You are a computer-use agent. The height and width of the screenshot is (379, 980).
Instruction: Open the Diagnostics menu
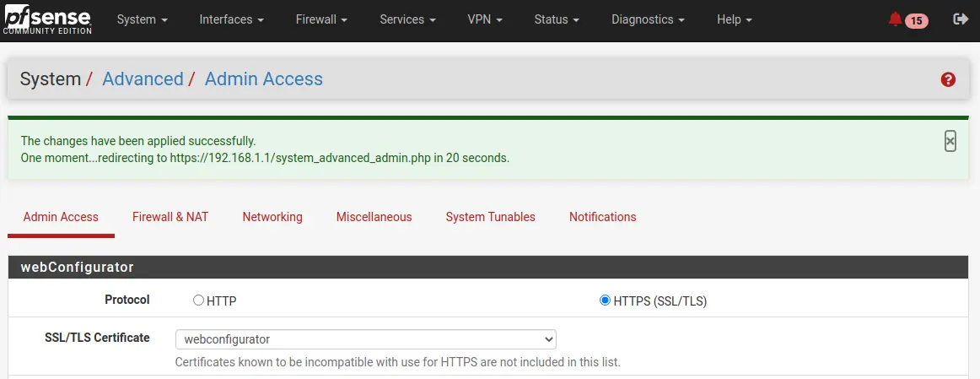point(648,19)
